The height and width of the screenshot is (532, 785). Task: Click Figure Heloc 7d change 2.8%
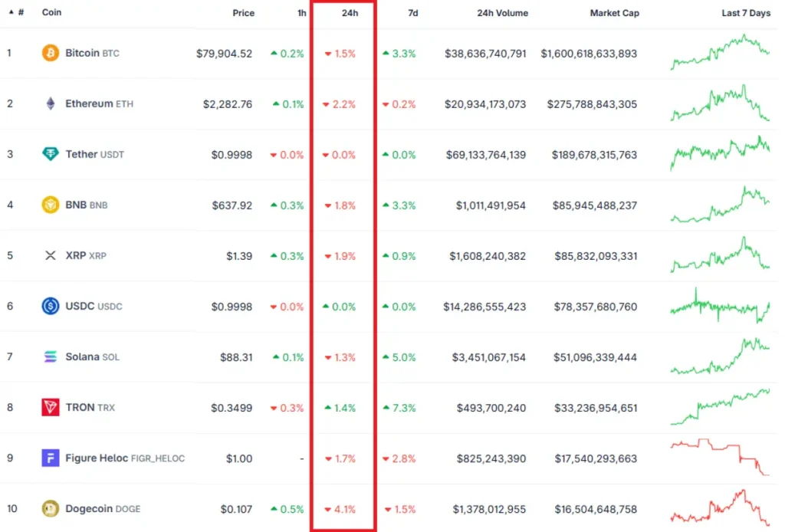point(399,458)
